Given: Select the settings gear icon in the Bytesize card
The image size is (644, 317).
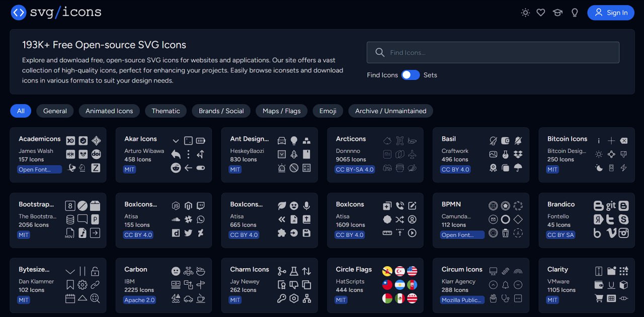Looking at the screenshot, I should 83,285.
